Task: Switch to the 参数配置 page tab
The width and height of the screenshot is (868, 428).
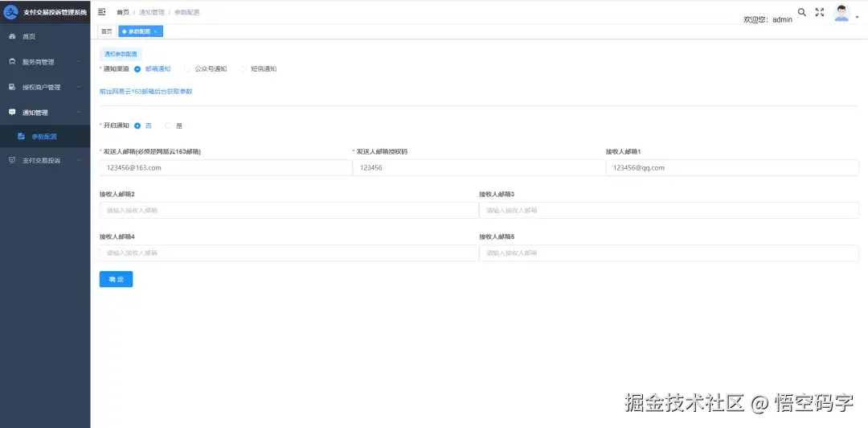Action: (141, 31)
